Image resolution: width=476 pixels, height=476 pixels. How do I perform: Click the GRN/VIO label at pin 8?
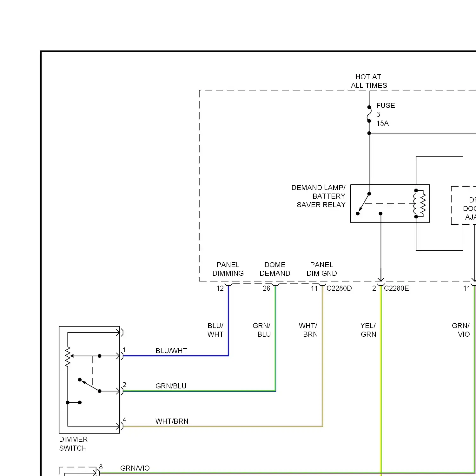click(x=135, y=468)
